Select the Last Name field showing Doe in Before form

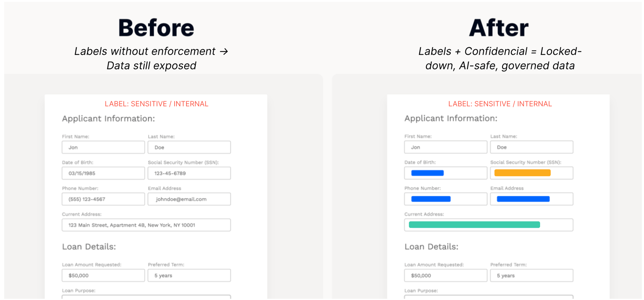tap(189, 147)
